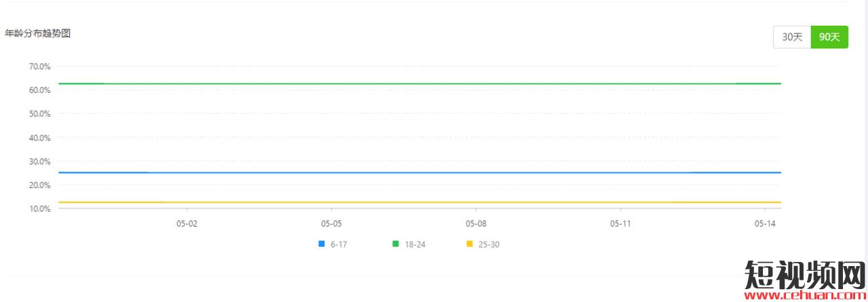Open the www.cehuan.com link
The width and height of the screenshot is (868, 302).
click(x=806, y=296)
